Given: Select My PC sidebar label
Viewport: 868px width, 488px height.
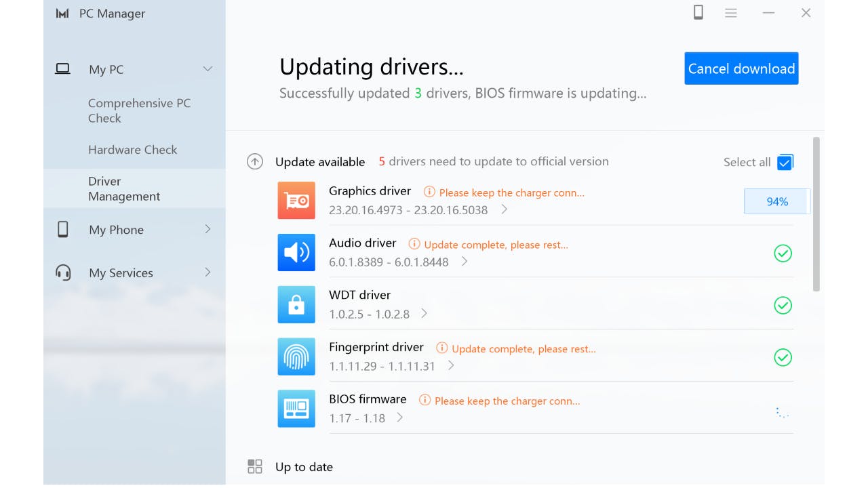Looking at the screenshot, I should tap(106, 69).
